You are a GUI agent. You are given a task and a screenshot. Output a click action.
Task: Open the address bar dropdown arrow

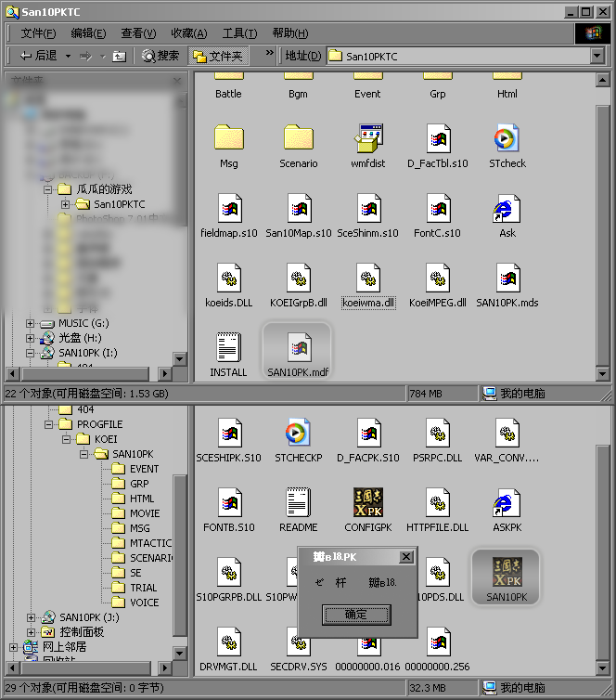tap(597, 57)
